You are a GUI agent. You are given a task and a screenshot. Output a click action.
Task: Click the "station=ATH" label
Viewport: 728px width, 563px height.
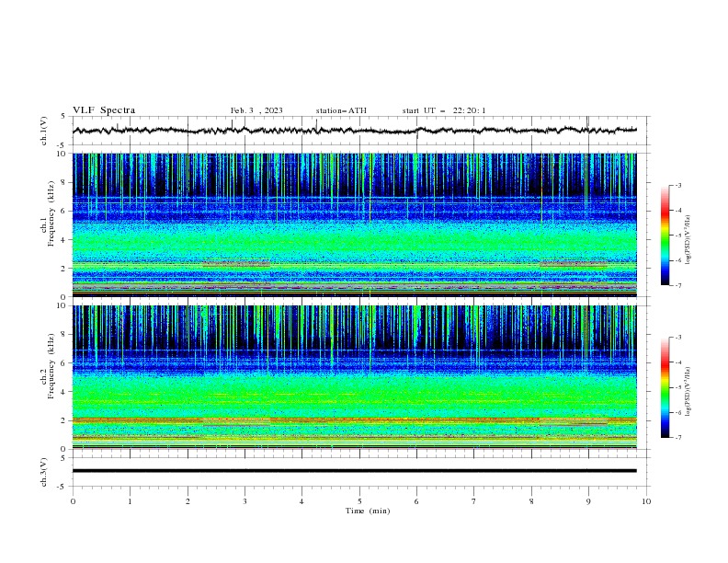tap(341, 110)
